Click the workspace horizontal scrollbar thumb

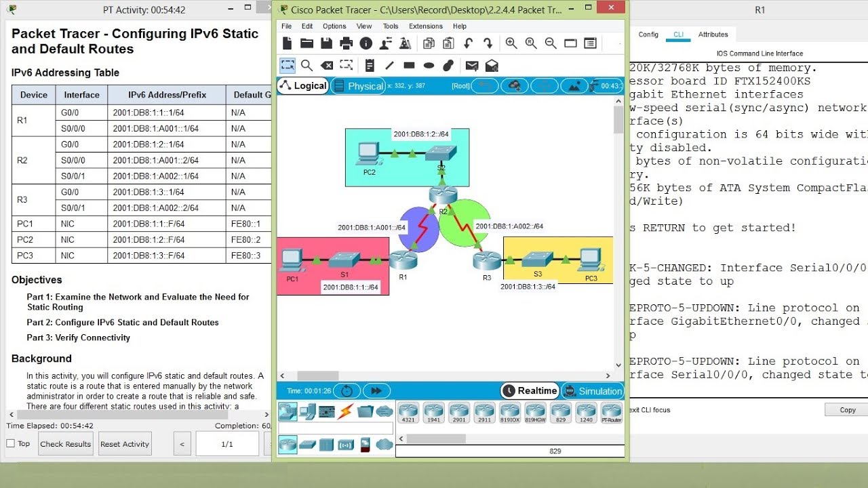[x=319, y=375]
